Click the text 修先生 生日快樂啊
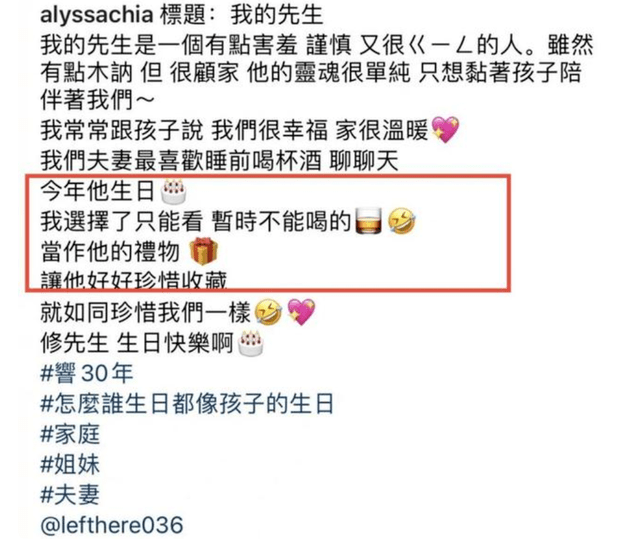640x540 pixels. (x=137, y=343)
